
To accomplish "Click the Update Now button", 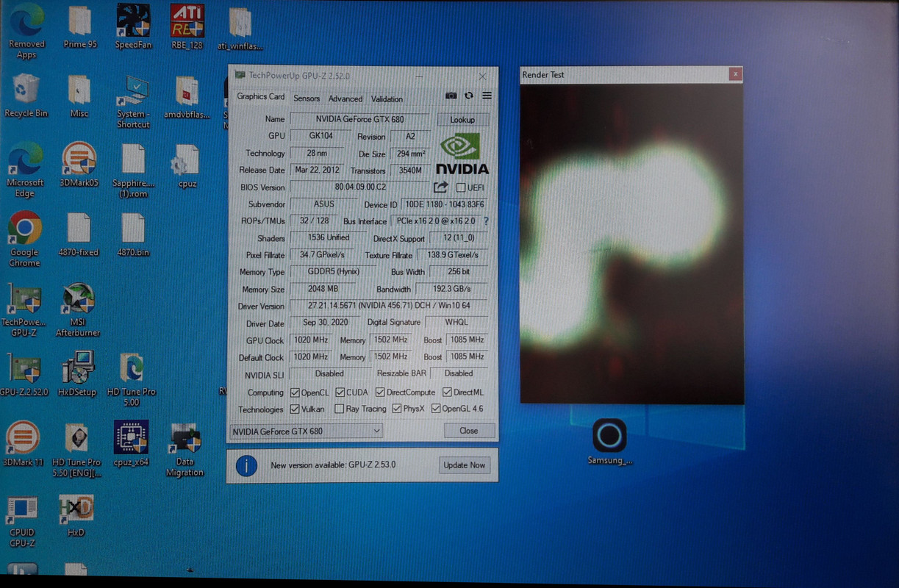I will coord(465,465).
